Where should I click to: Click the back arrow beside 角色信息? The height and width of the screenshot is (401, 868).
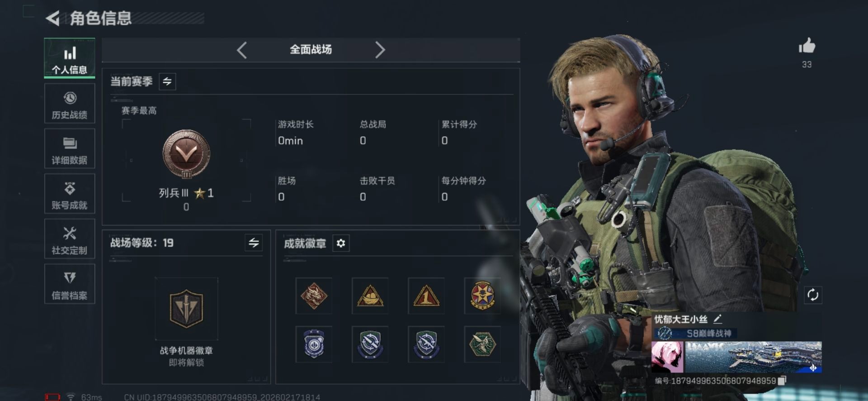(x=53, y=19)
